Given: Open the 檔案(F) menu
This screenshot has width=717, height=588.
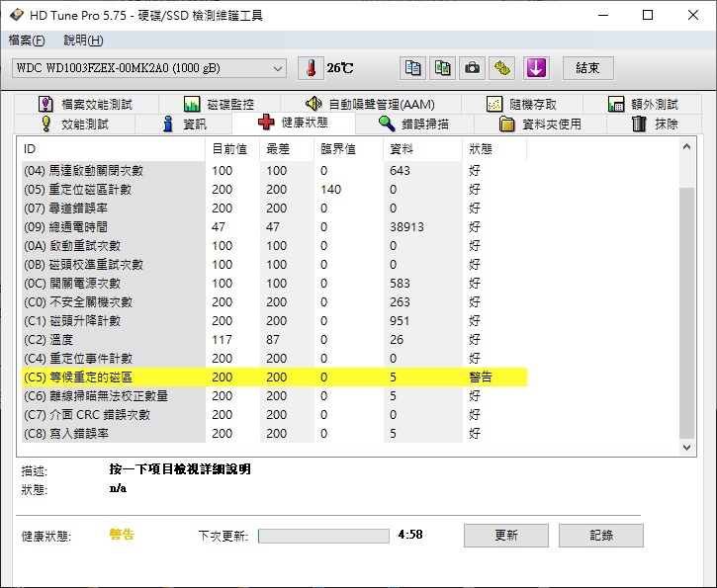Looking at the screenshot, I should click(x=27, y=41).
